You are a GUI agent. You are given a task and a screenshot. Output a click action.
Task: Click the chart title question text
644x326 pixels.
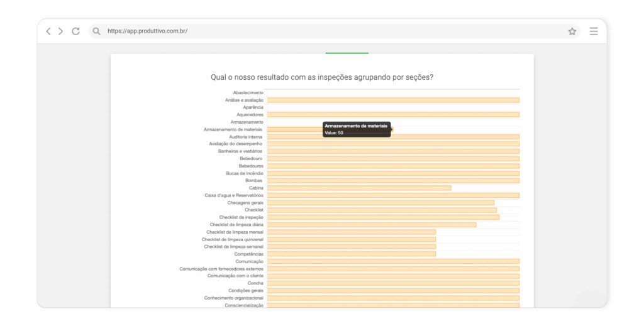click(321, 77)
